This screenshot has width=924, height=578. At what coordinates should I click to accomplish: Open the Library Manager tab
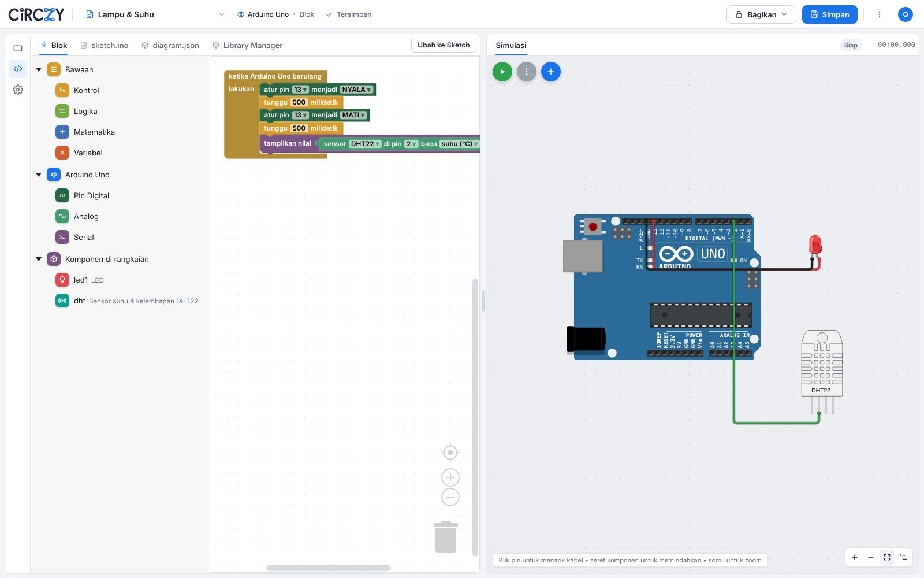[x=247, y=45]
